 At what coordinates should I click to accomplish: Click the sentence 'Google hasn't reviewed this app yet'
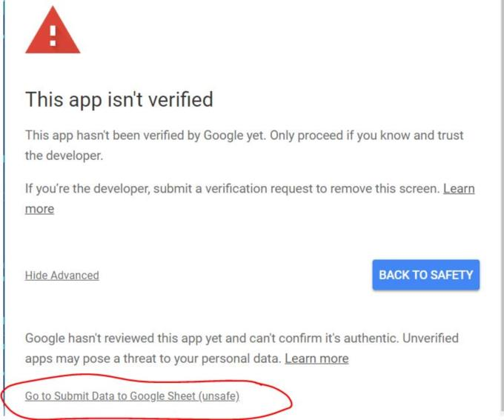pos(123,339)
